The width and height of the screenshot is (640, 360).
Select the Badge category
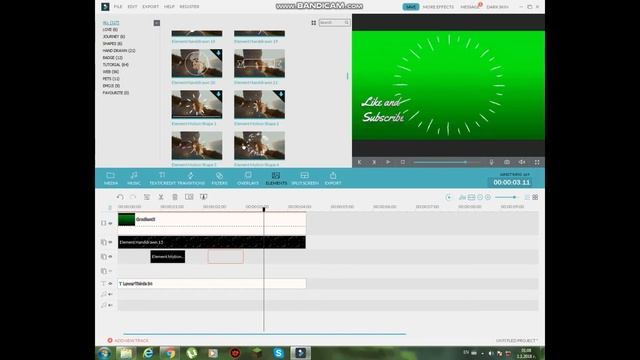pos(112,58)
